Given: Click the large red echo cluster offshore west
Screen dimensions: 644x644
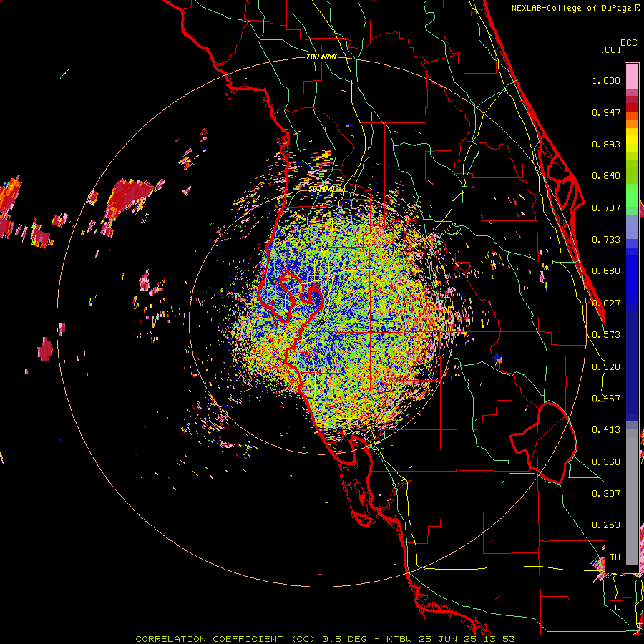Looking at the screenshot, I should pos(127,197).
